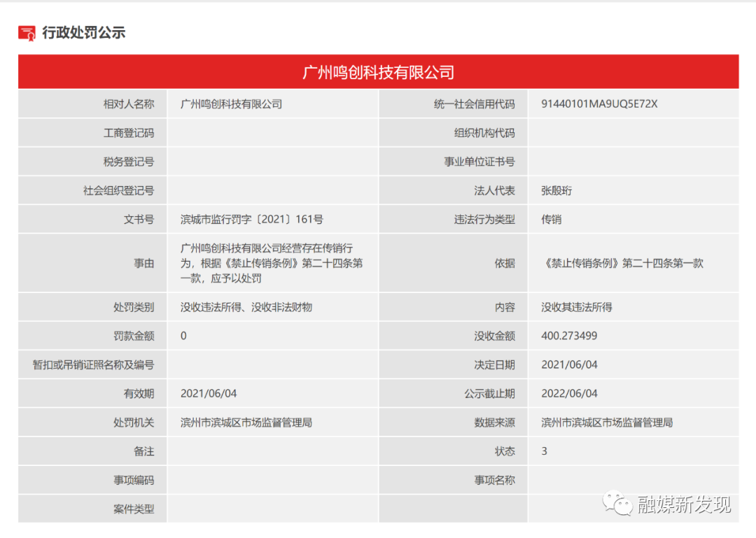Click the 工商登记码 label
The height and width of the screenshot is (538, 756).
129,133
